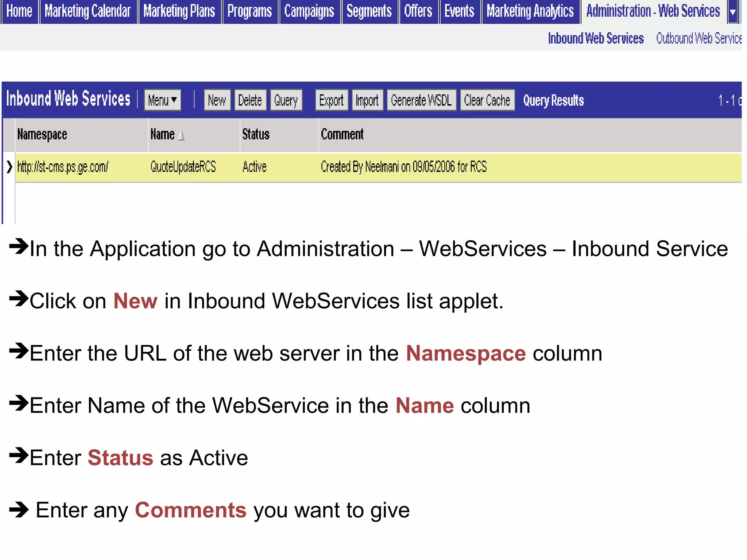This screenshot has width=747, height=560.
Task: Open the Home tab
Action: coord(19,11)
